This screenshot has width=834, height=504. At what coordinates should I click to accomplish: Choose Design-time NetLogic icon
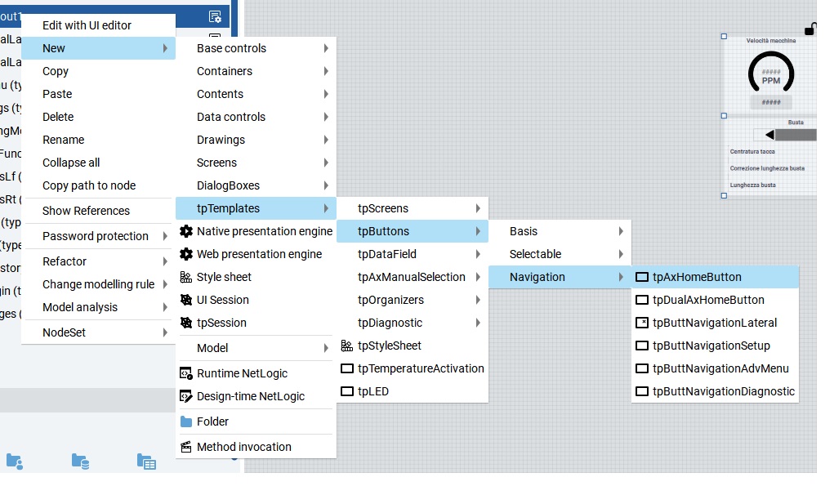tap(186, 396)
